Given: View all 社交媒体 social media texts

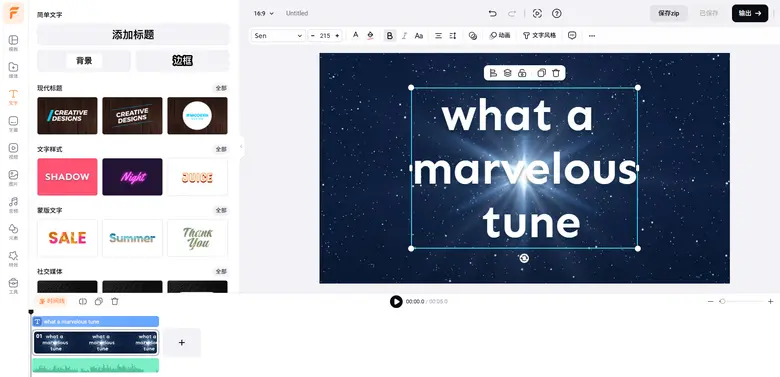Looking at the screenshot, I should pyautogui.click(x=221, y=272).
